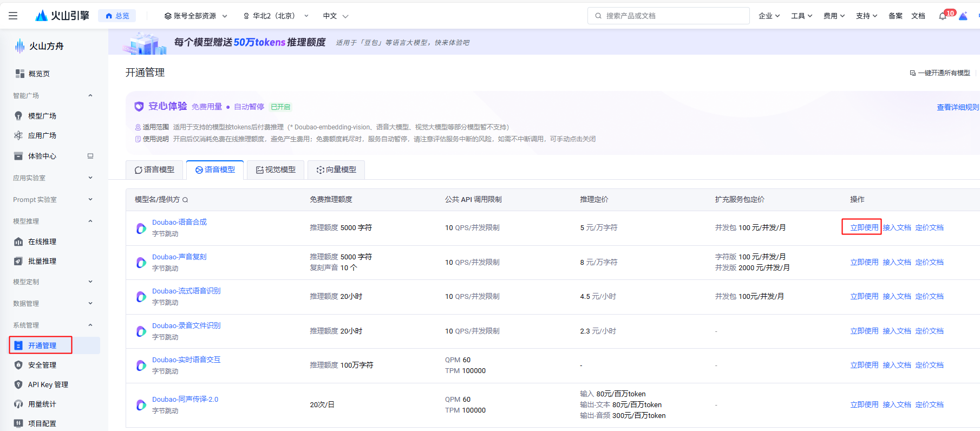Click external window icon beside 体验中心

[x=90, y=156]
